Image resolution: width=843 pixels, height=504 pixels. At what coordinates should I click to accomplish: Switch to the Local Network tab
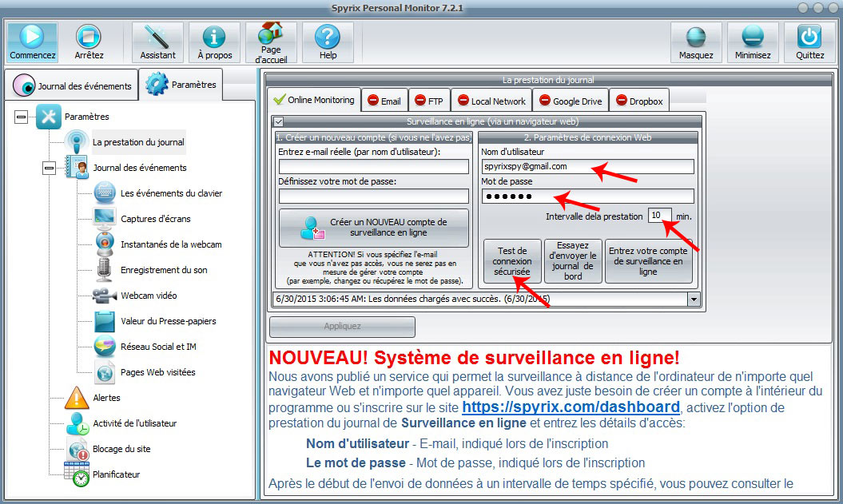[x=492, y=101]
